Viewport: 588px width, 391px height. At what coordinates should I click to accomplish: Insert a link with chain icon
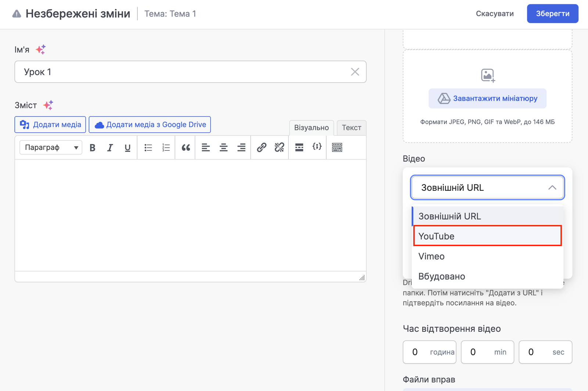click(x=261, y=148)
